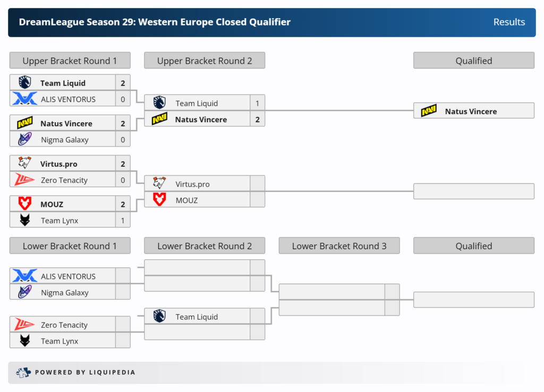
Task: Click the Powered by Liquipedia text
Action: pos(85,372)
